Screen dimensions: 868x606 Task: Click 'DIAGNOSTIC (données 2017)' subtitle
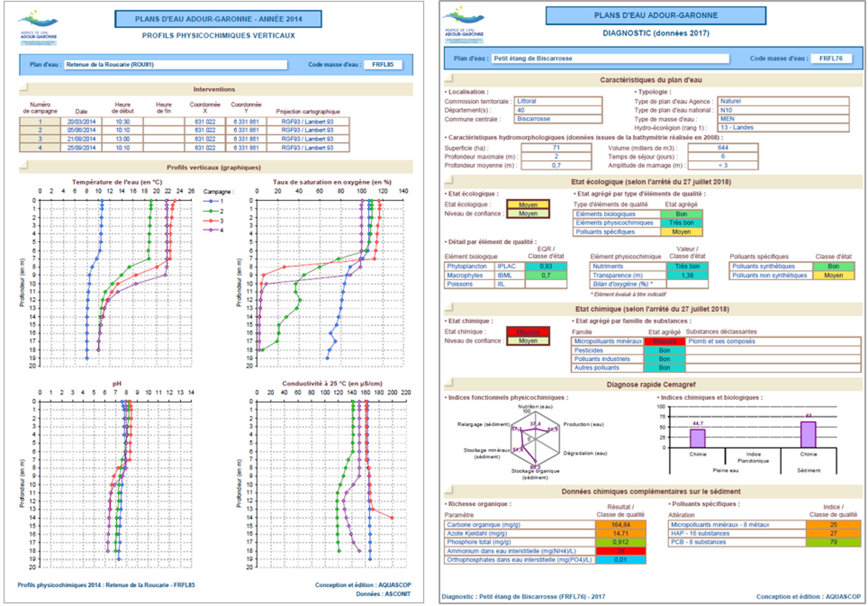[x=656, y=33]
